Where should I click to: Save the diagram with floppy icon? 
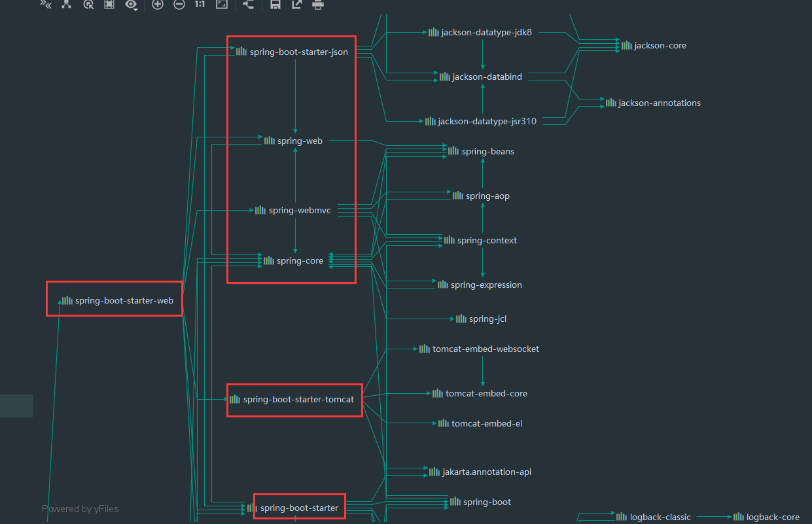275,5
